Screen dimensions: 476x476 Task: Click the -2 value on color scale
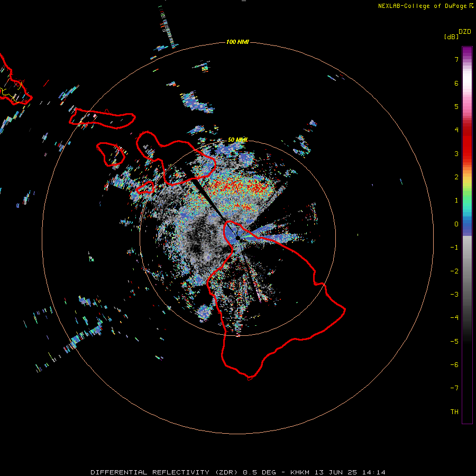[454, 271]
